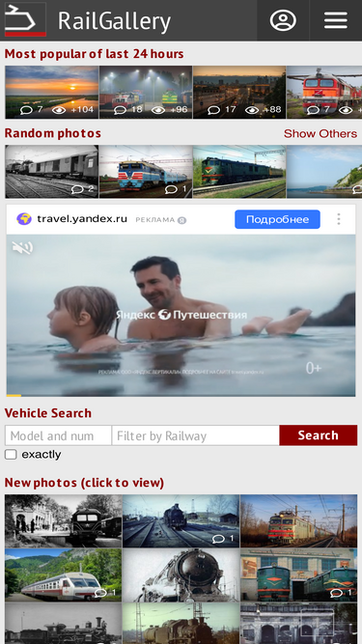Open the seaside cliff random photo
Viewport: 362px width, 644px height.
click(324, 172)
